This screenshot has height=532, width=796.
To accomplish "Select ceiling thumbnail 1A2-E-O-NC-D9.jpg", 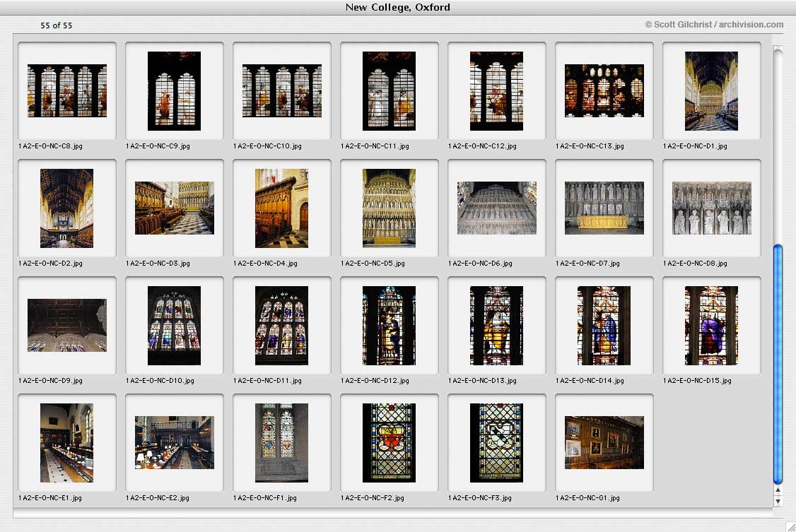I will pyautogui.click(x=67, y=326).
